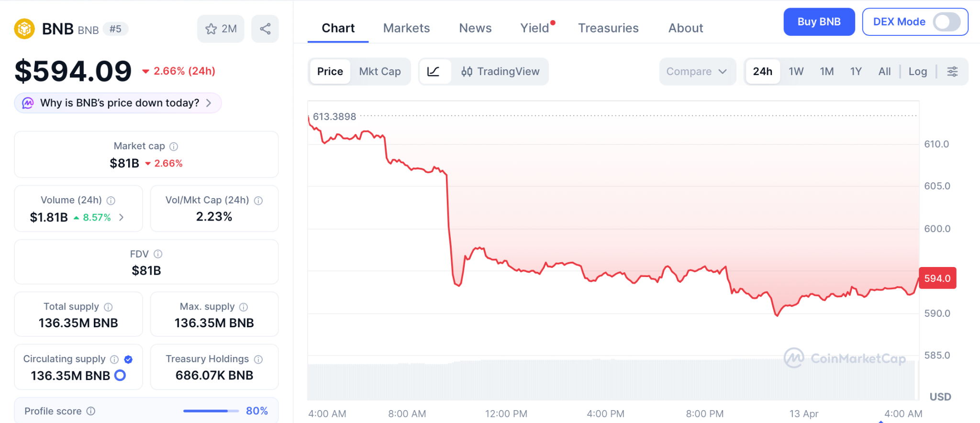Expand "Why is BNB's price down today?"

(119, 103)
